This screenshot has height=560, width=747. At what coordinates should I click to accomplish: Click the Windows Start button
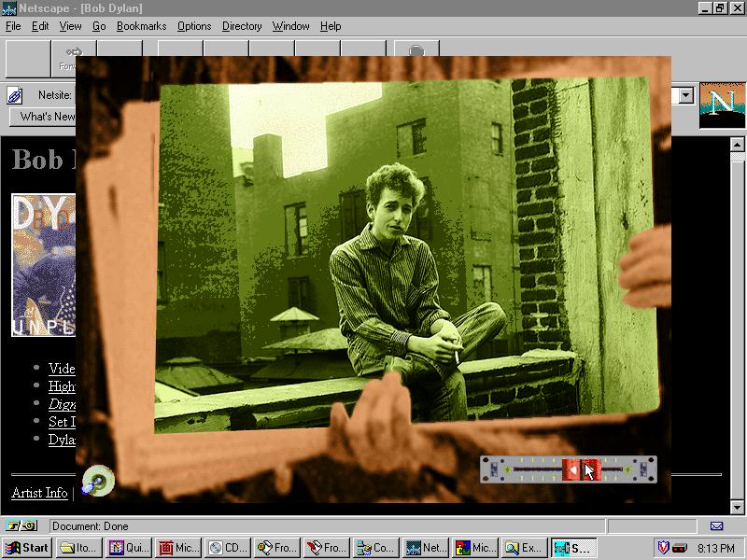[27, 548]
